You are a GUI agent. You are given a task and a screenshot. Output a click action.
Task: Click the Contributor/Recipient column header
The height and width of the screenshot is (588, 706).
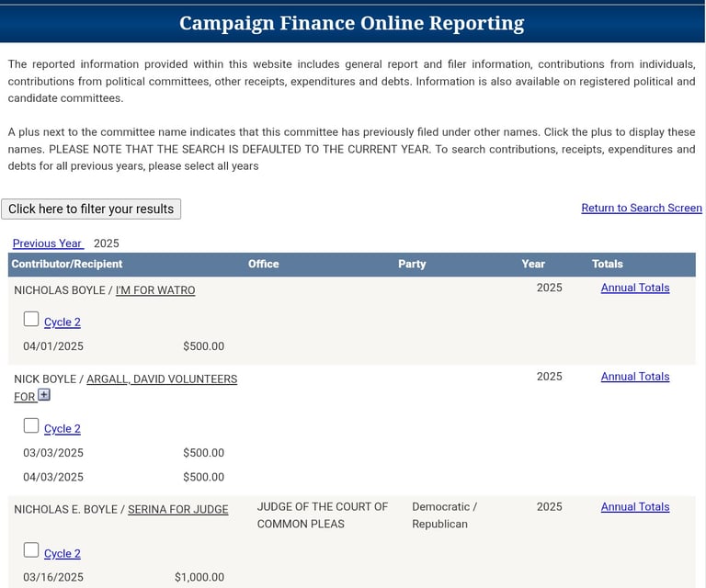67,264
